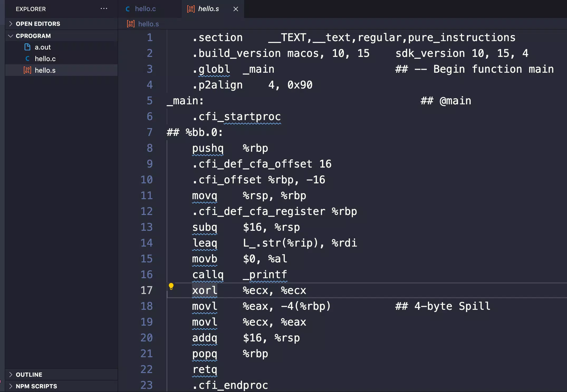The width and height of the screenshot is (567, 392).
Task: Click the .cfi_startproc directive
Action: pos(237,116)
